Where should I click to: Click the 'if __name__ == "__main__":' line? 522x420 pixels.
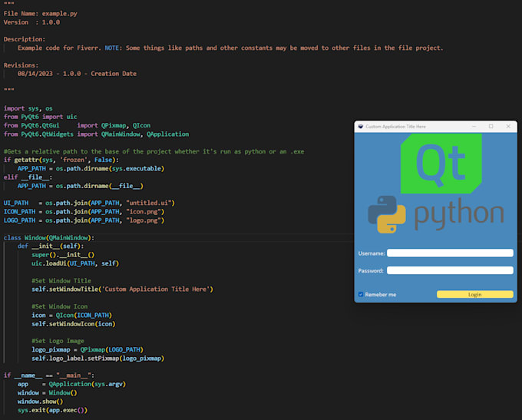(x=49, y=375)
